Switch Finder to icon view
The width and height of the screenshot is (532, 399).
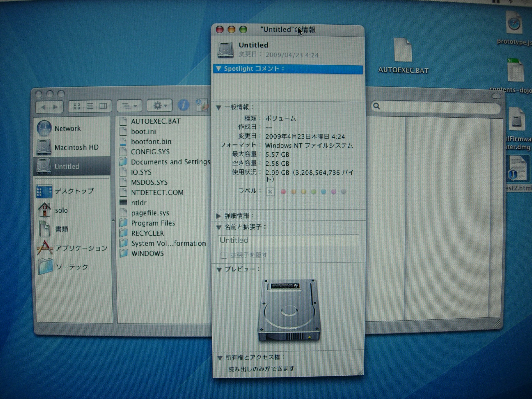(77, 106)
